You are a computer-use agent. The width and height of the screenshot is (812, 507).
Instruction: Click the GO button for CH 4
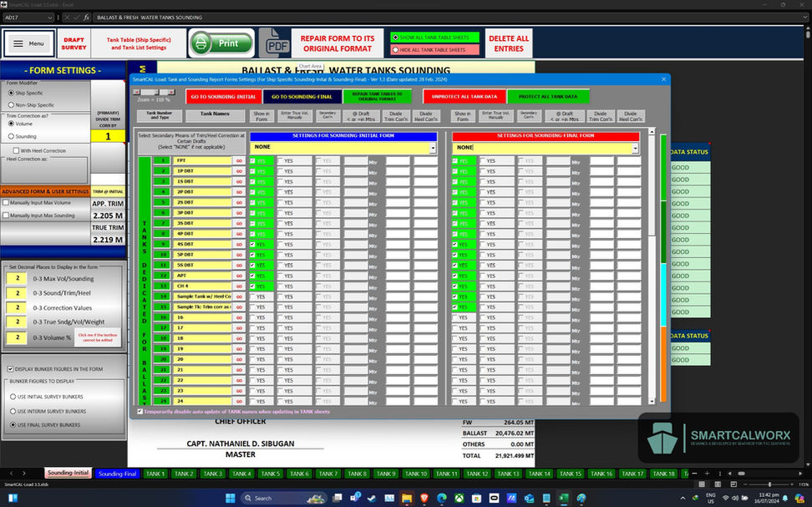tap(239, 286)
